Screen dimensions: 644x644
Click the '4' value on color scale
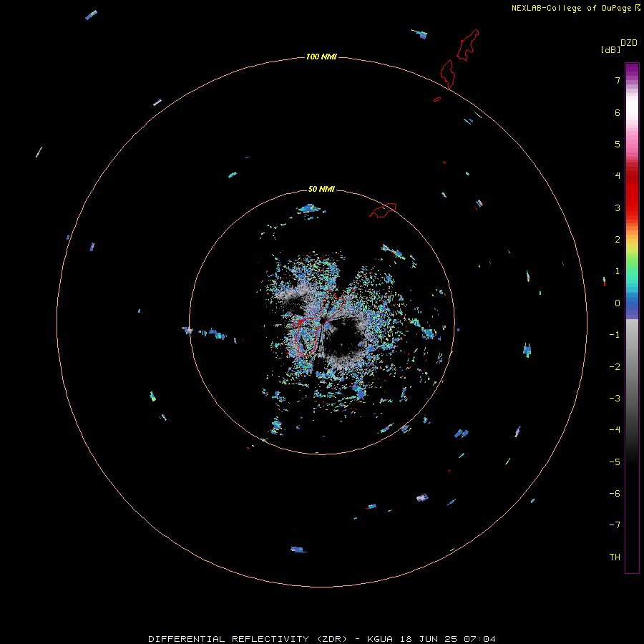pos(618,176)
